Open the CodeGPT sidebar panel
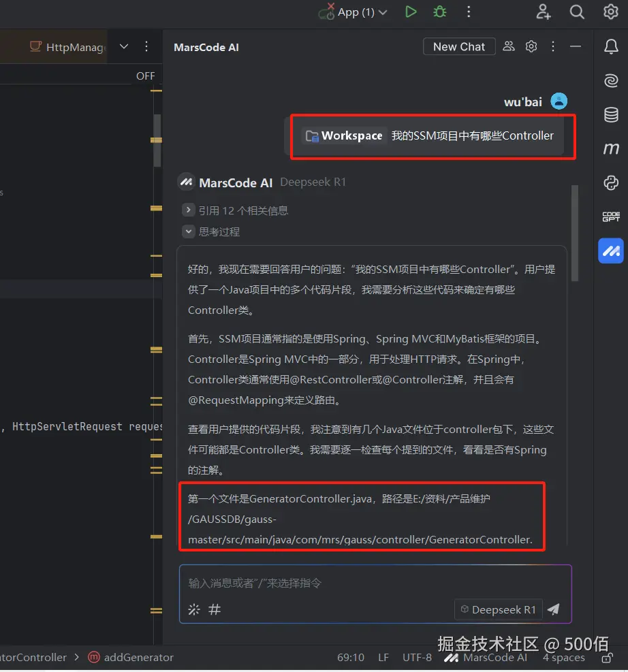 [x=611, y=217]
